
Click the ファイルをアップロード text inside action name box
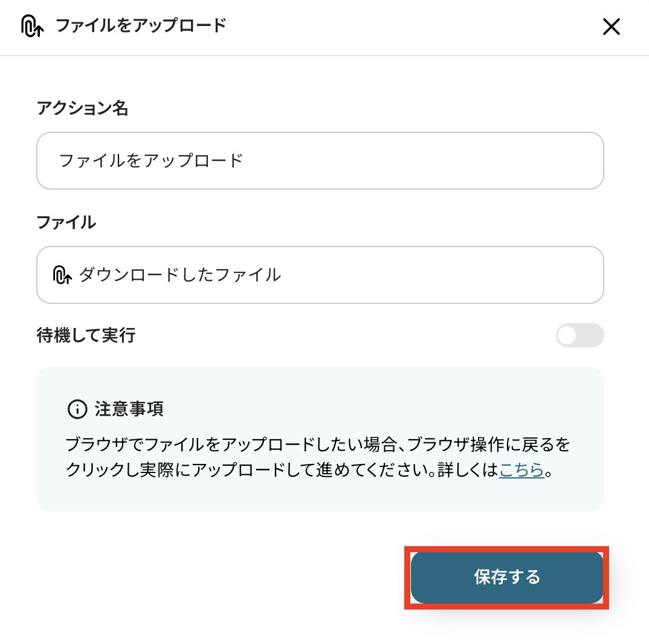pyautogui.click(x=151, y=161)
